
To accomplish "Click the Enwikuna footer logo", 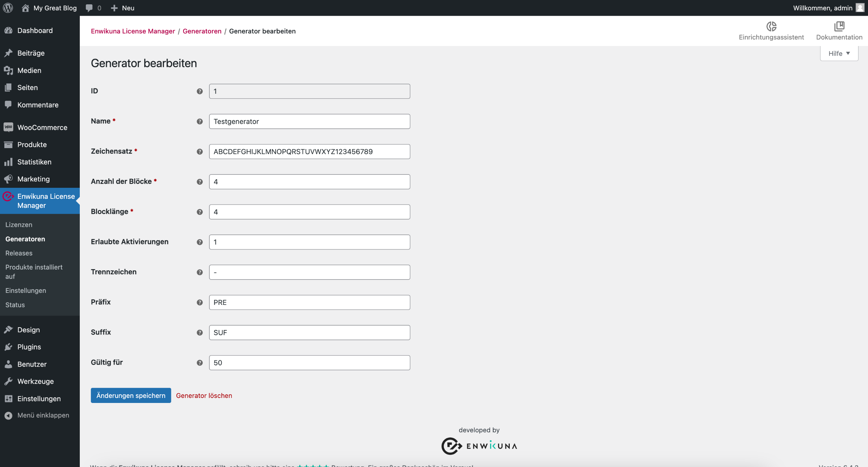I will click(479, 446).
